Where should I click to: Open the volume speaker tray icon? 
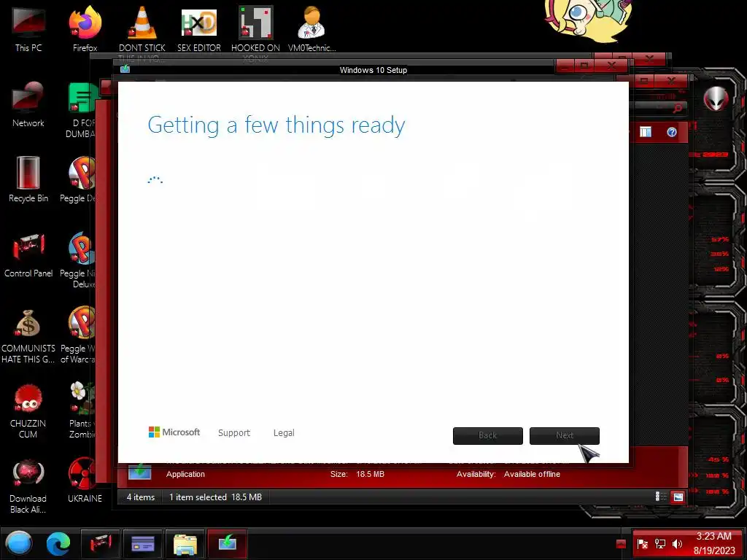[677, 544]
